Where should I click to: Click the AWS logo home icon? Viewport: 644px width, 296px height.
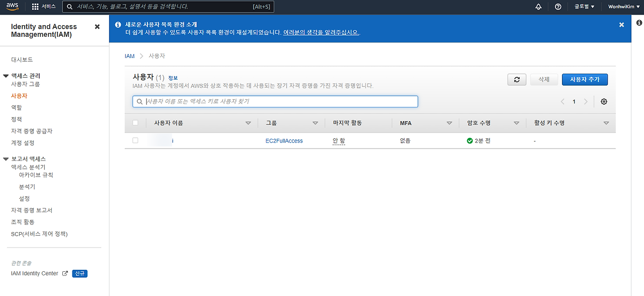tap(13, 7)
